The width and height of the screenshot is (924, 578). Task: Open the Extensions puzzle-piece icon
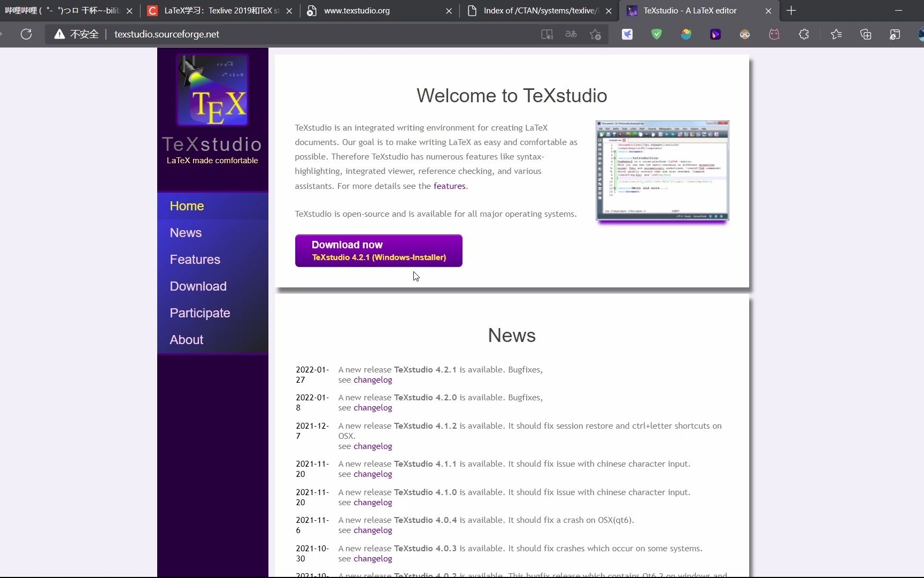(804, 34)
